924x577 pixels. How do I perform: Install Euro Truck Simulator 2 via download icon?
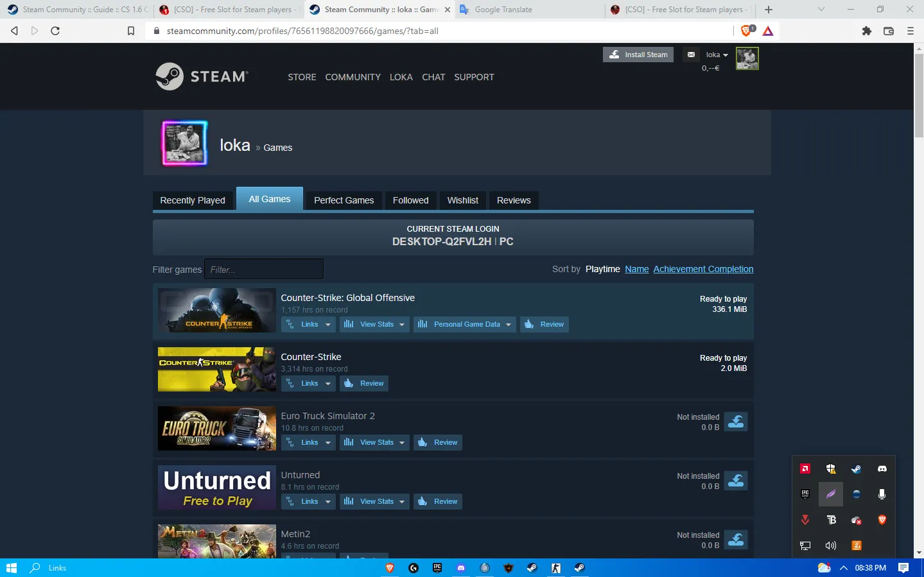tap(736, 422)
